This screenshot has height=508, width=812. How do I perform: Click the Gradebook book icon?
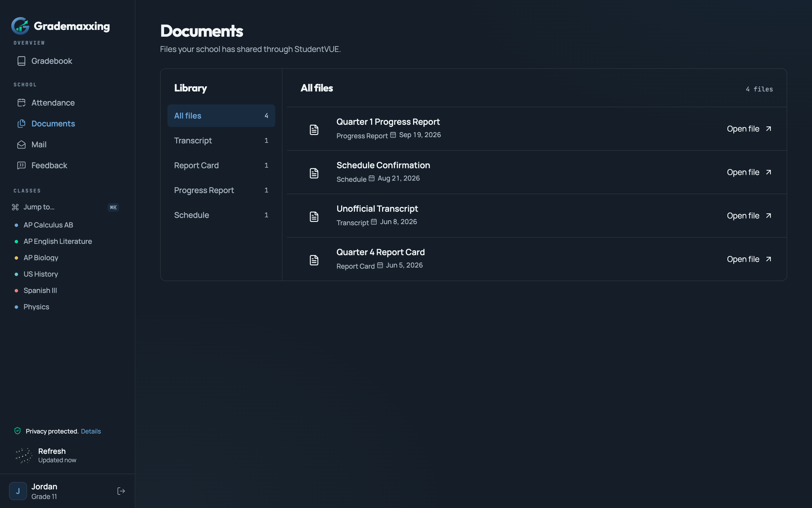(21, 61)
